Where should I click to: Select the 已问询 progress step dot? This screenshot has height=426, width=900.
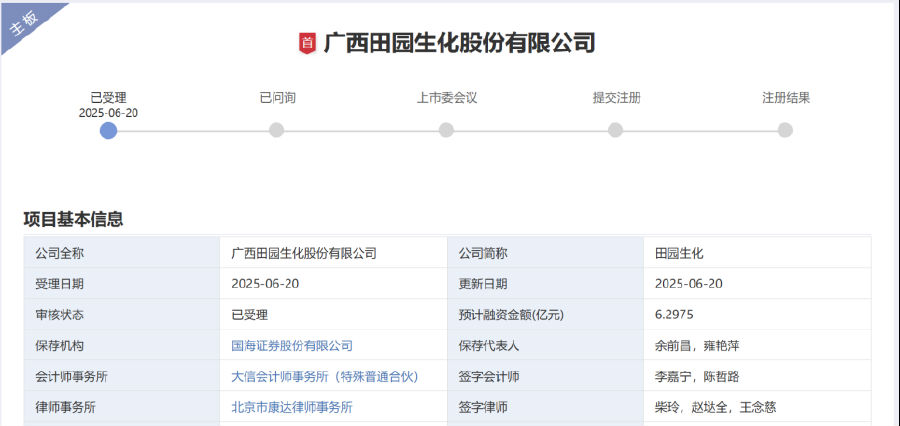tap(277, 130)
